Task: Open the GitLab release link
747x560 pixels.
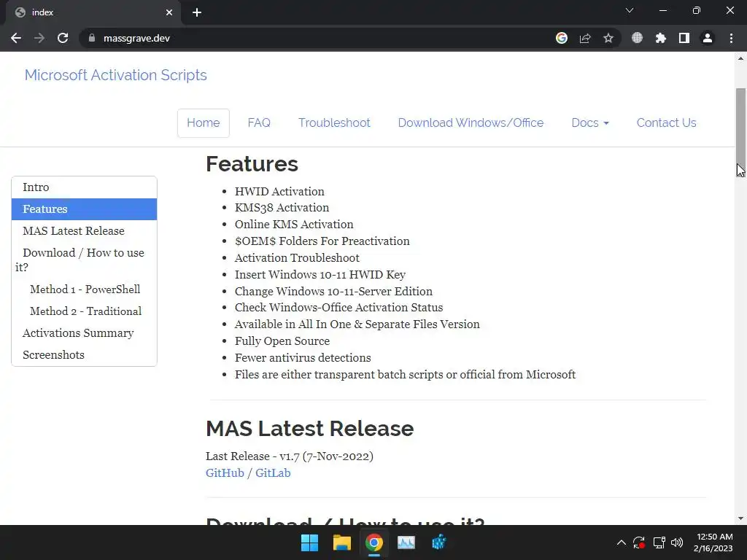Action: pyautogui.click(x=273, y=472)
